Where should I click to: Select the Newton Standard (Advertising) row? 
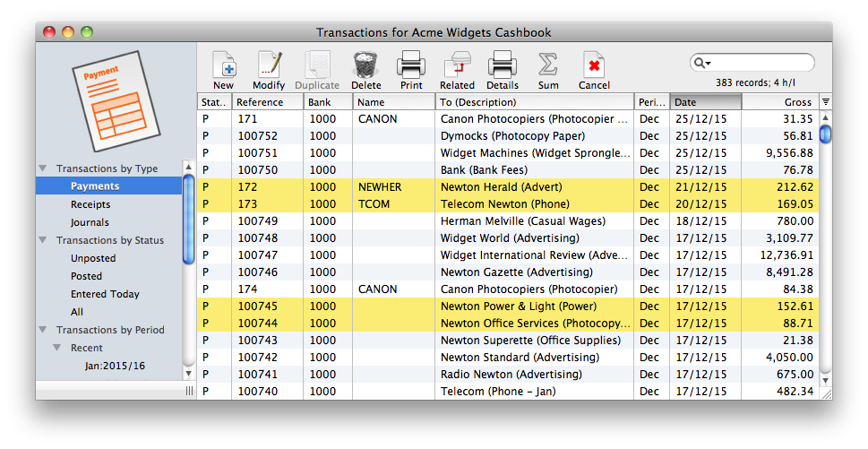[508, 357]
